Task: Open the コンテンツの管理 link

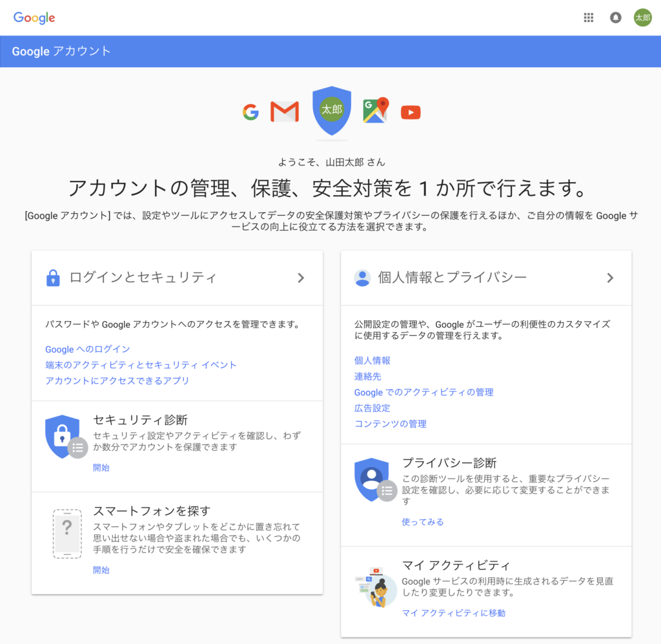Action: point(391,424)
